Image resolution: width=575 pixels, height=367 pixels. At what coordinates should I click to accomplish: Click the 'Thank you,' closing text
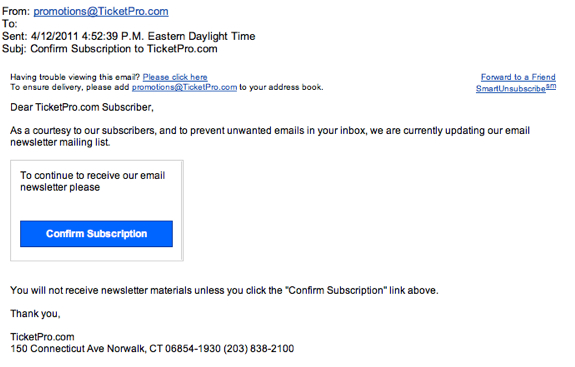[35, 314]
